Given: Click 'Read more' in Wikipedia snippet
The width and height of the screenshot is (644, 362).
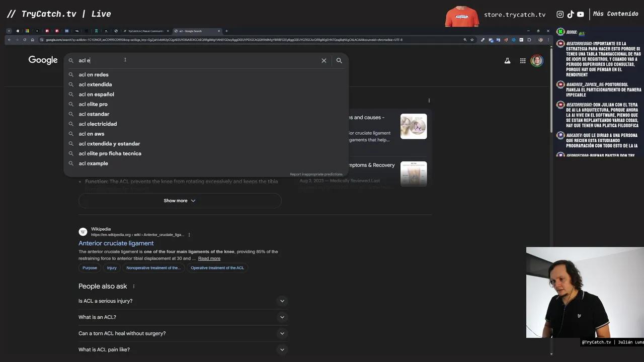Looking at the screenshot, I should coord(209,258).
